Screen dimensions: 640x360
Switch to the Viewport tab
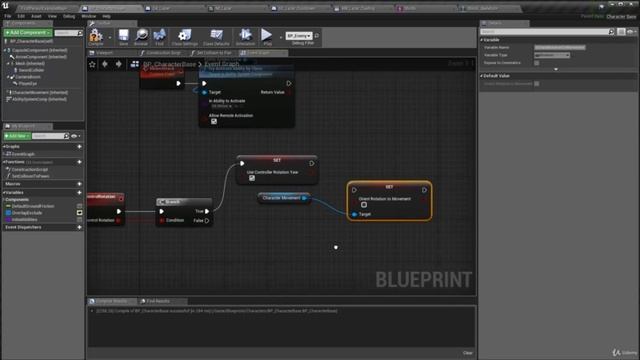104,53
